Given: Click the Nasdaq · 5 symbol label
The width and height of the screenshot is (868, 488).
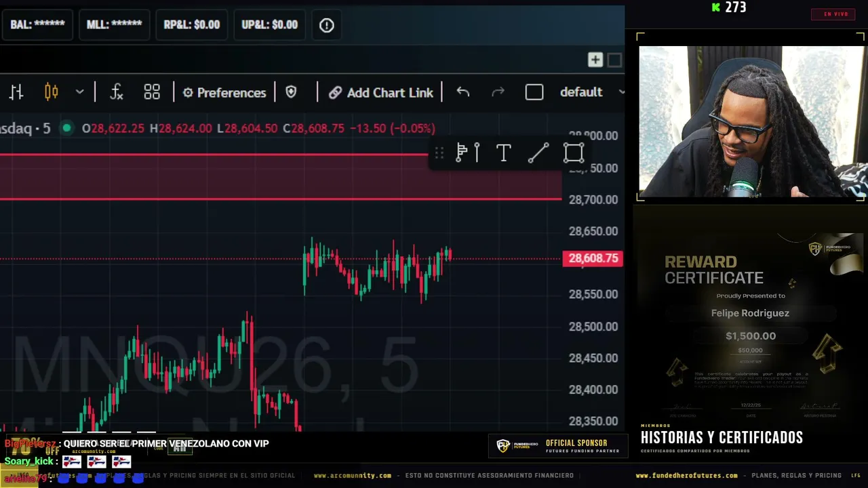Looking at the screenshot, I should (x=25, y=128).
